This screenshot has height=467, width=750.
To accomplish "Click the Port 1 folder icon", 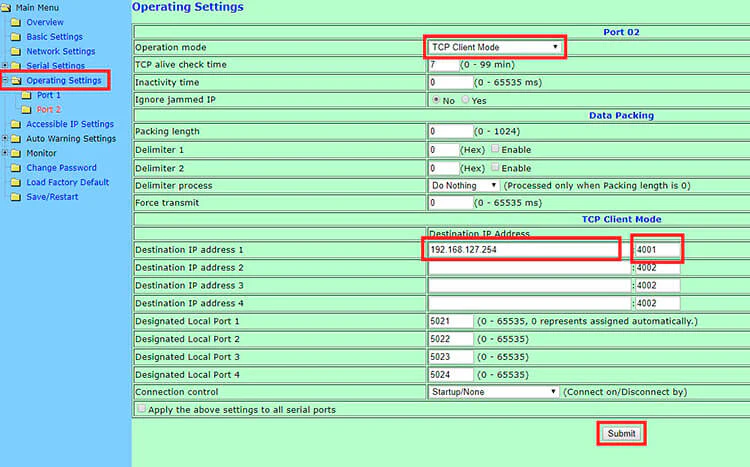I will pyautogui.click(x=26, y=95).
